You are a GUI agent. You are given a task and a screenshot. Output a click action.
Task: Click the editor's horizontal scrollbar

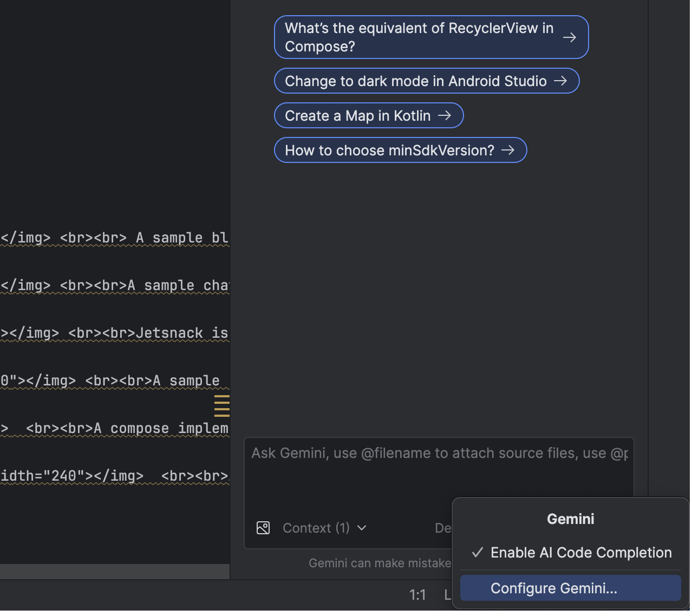point(115,571)
